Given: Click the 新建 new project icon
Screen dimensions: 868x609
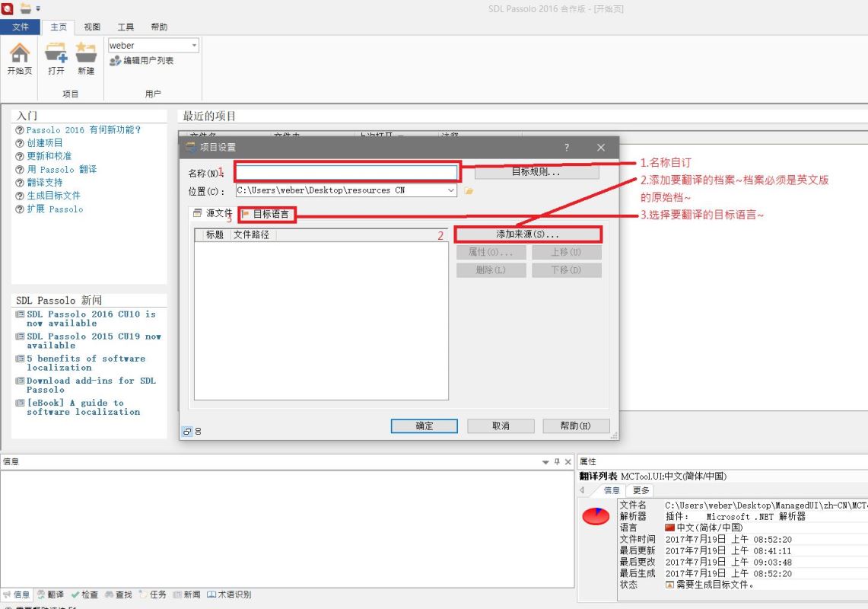Looking at the screenshot, I should (x=86, y=59).
